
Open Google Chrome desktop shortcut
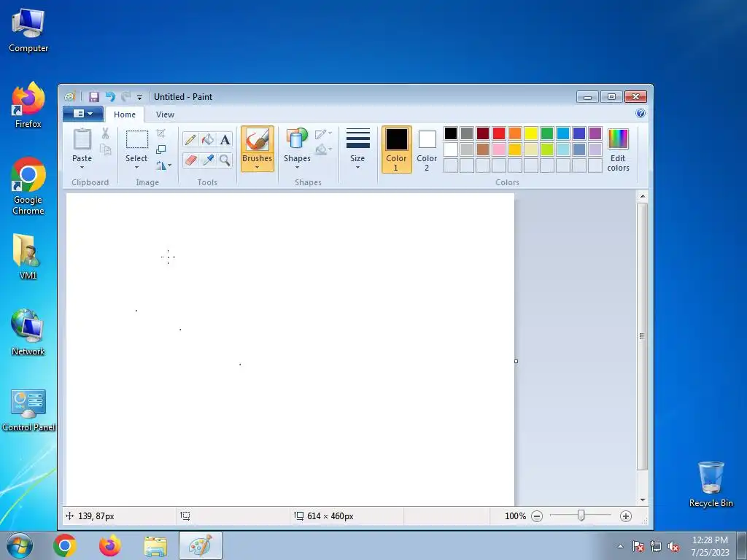(x=28, y=186)
